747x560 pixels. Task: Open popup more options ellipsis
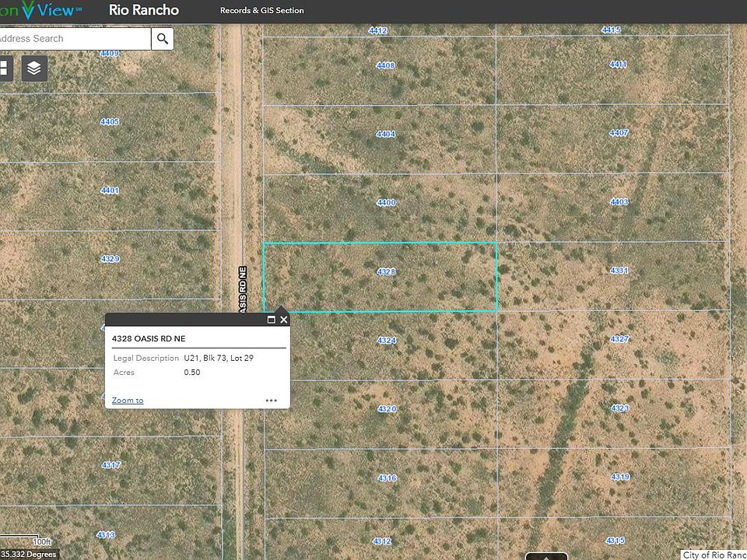[271, 401]
